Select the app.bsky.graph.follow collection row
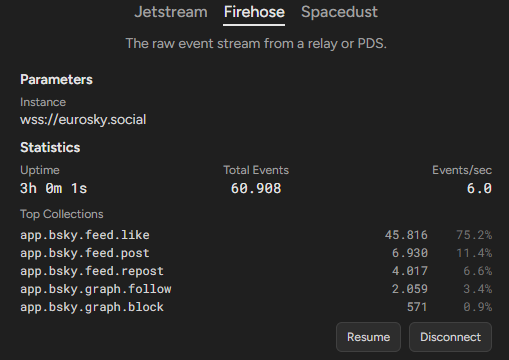Viewport: 509px width, 360px height. [256, 289]
